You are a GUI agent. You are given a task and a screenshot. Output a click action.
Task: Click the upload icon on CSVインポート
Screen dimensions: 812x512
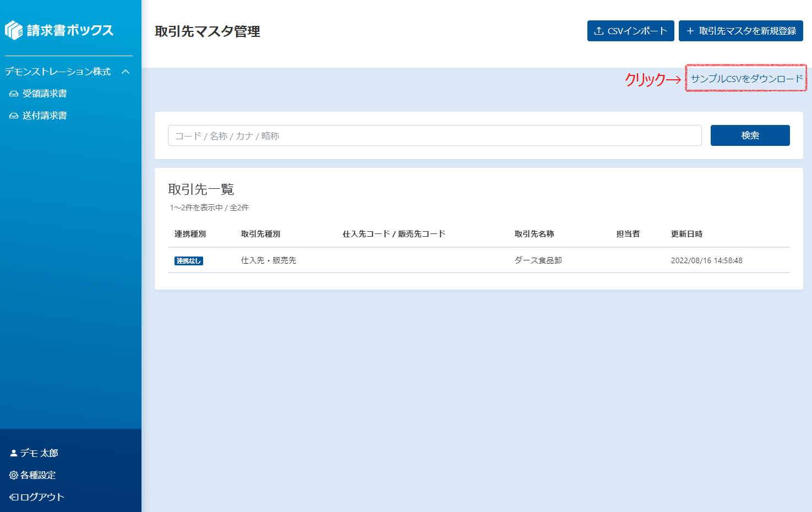pos(599,31)
